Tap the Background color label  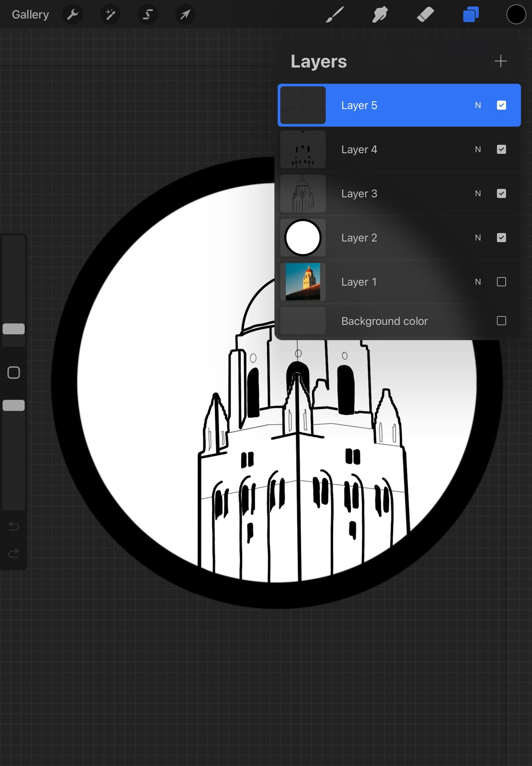(x=384, y=321)
